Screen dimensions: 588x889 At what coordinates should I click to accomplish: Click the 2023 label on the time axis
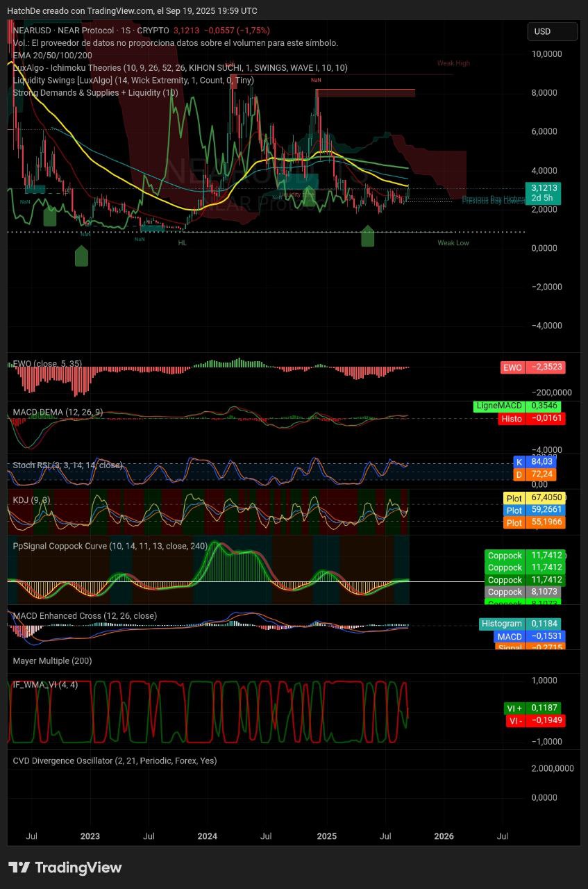[x=90, y=836]
